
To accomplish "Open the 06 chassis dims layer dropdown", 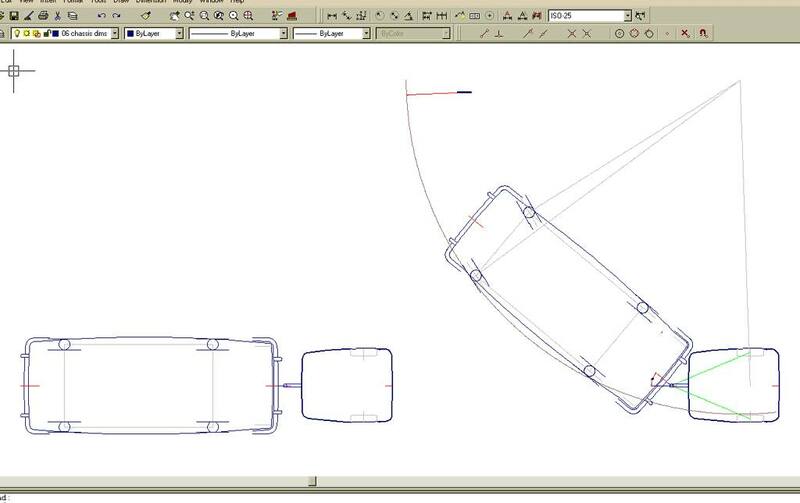I will (115, 34).
